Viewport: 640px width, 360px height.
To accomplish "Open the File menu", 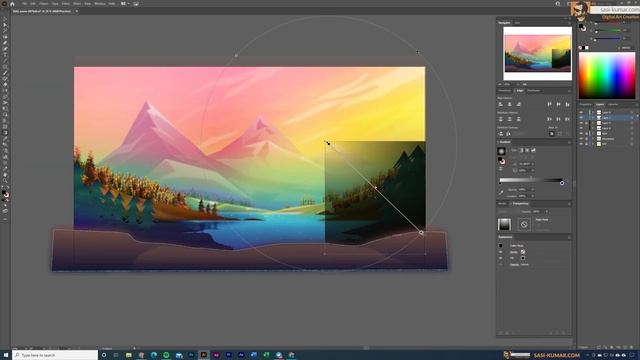I will point(24,4).
